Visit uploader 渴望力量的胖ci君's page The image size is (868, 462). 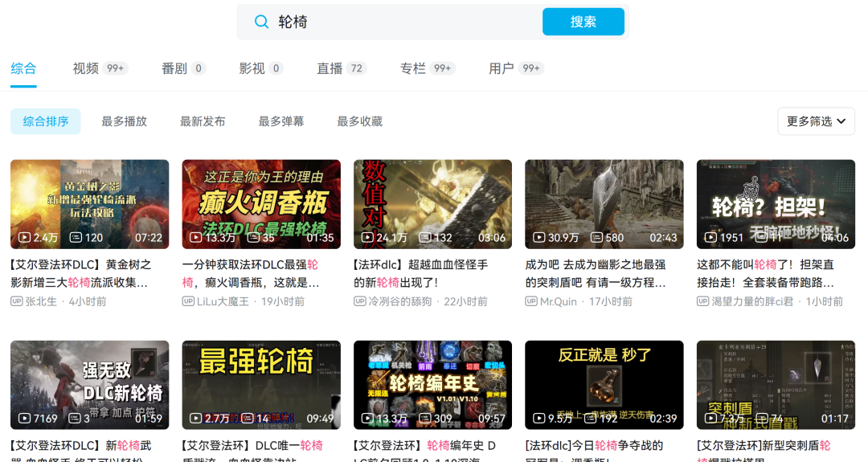click(x=752, y=301)
